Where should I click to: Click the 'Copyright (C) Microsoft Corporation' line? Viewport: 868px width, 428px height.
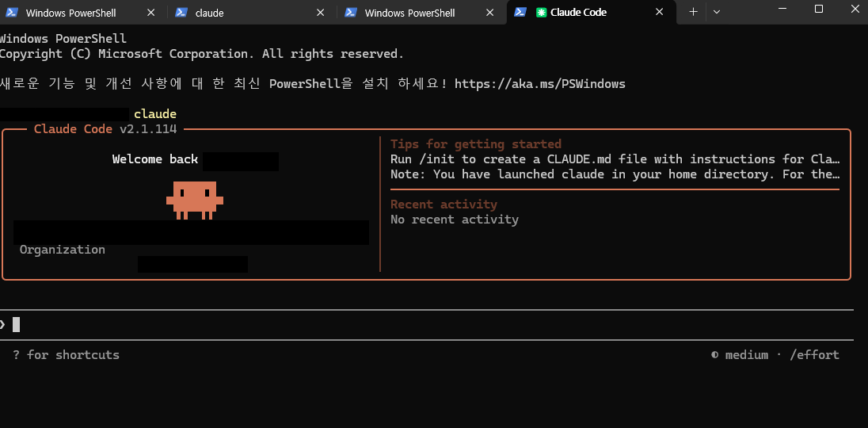point(201,54)
